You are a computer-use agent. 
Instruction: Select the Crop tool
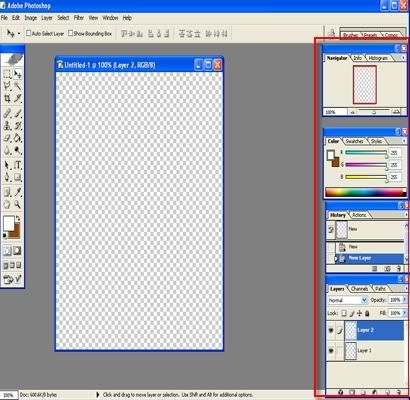[7, 98]
